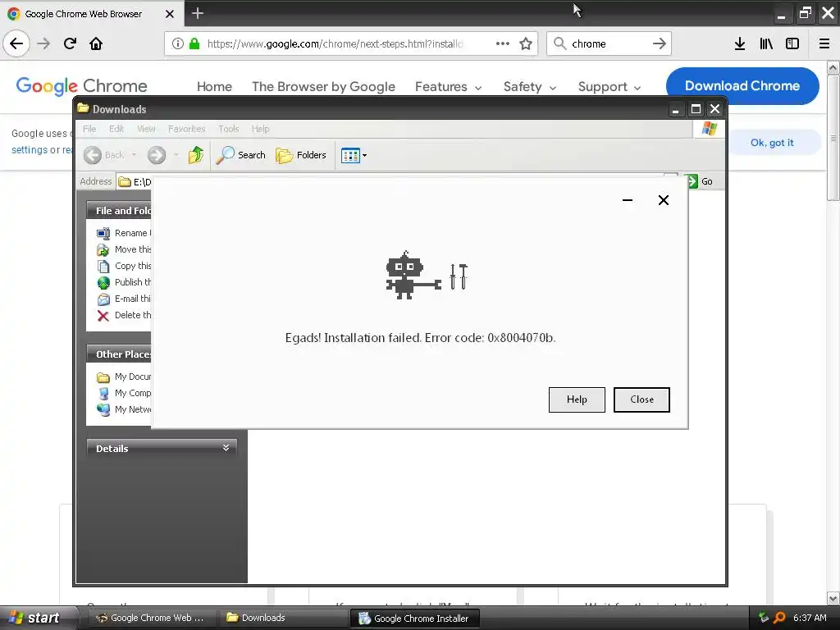This screenshot has height=630, width=840.
Task: Click the Windows Start button
Action: tap(36, 618)
